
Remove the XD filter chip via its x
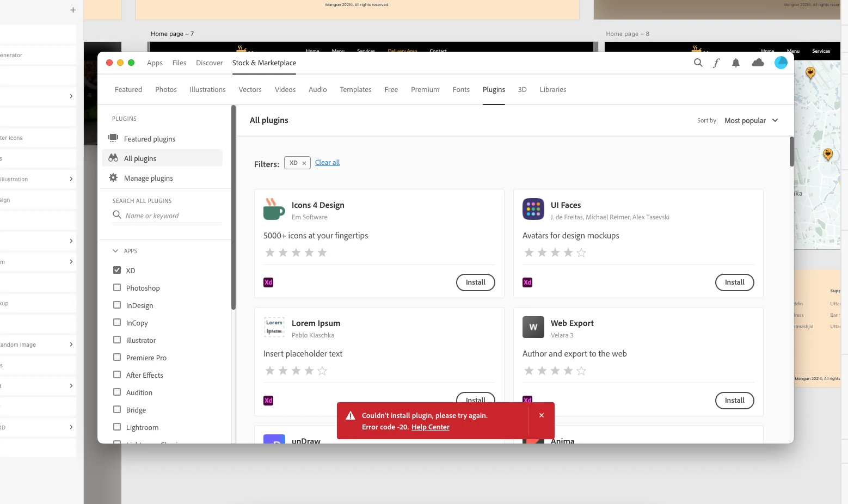pos(304,163)
